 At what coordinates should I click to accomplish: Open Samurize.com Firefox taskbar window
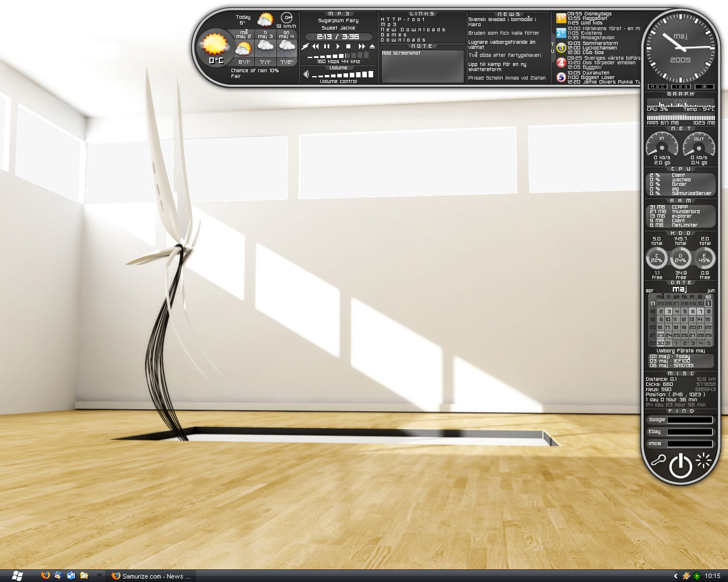click(152, 576)
